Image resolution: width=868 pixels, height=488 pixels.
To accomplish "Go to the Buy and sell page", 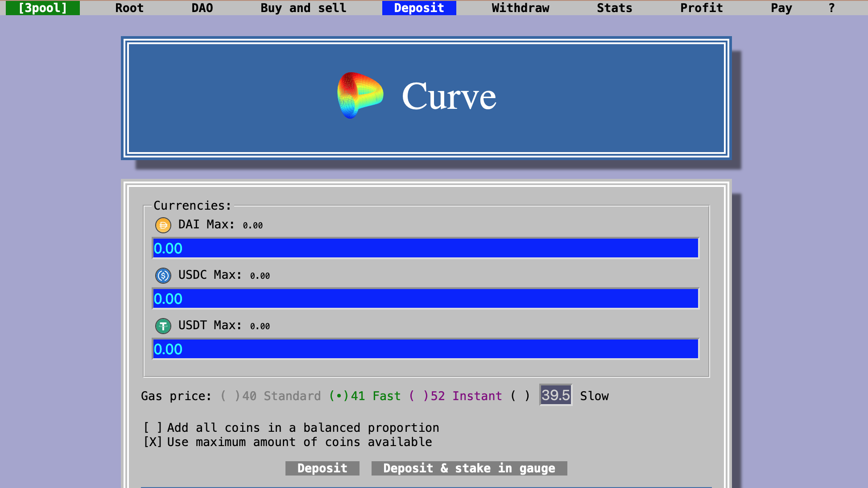I will (x=303, y=8).
